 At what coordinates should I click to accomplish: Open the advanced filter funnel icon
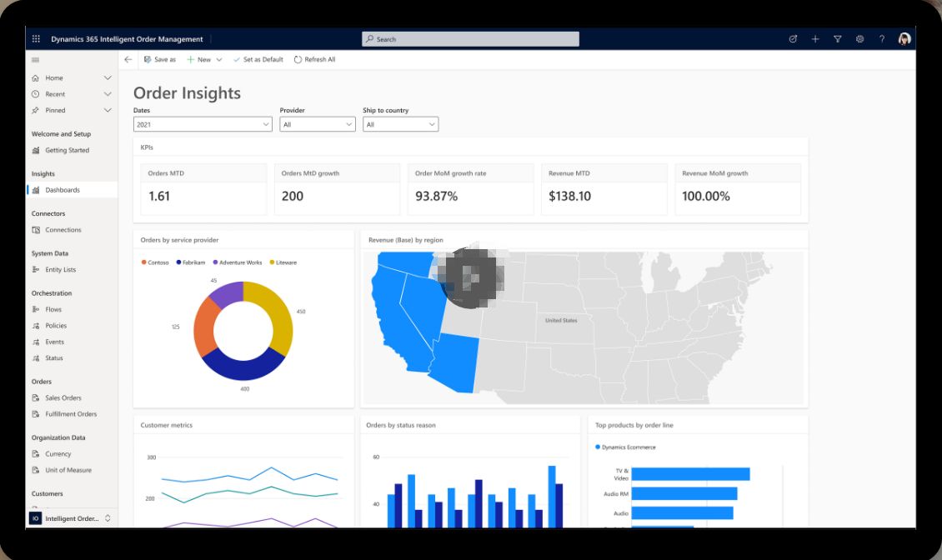point(838,39)
